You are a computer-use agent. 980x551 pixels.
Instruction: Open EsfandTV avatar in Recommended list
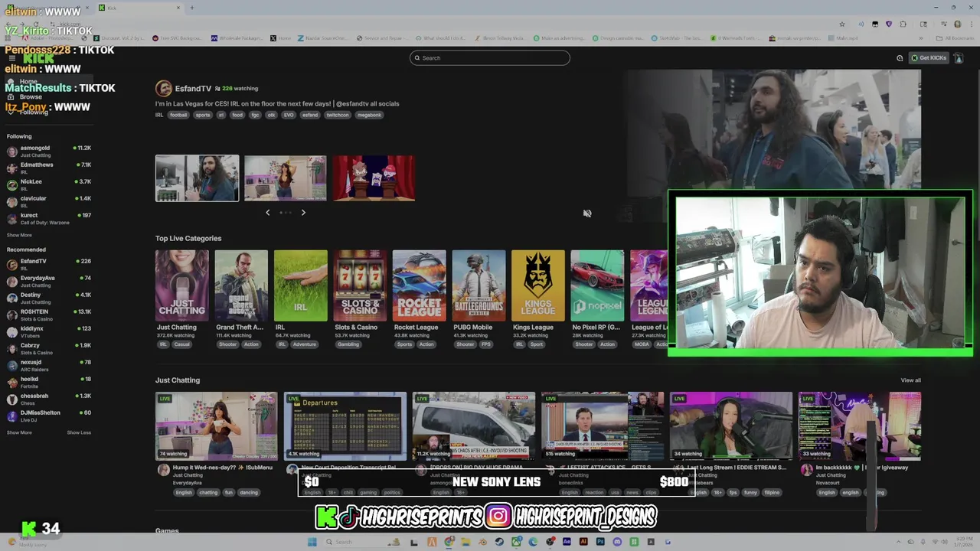(12, 265)
